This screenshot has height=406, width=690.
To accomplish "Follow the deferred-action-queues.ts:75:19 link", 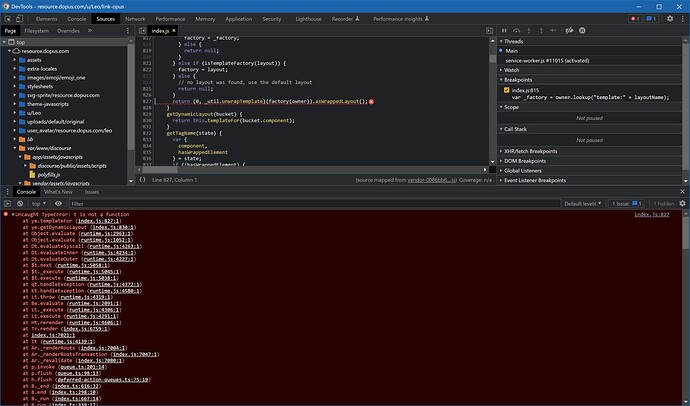I will (103, 380).
